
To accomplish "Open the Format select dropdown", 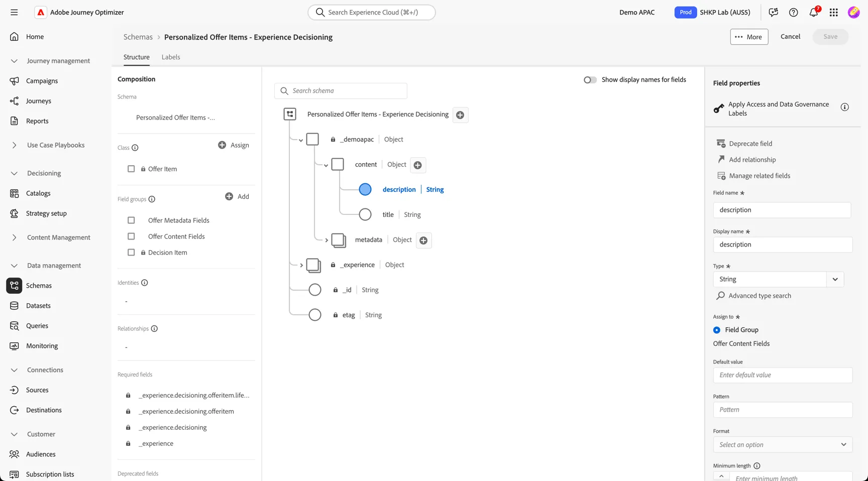I will tap(783, 444).
